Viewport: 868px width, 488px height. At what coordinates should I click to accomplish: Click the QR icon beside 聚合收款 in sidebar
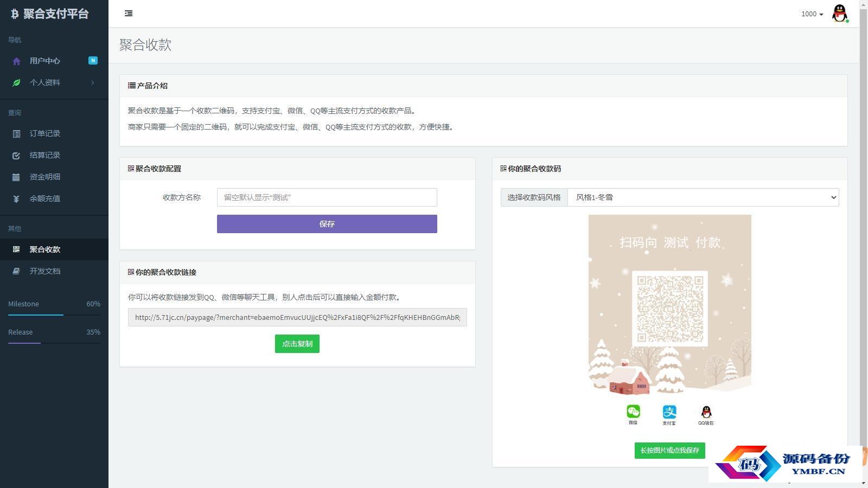16,249
